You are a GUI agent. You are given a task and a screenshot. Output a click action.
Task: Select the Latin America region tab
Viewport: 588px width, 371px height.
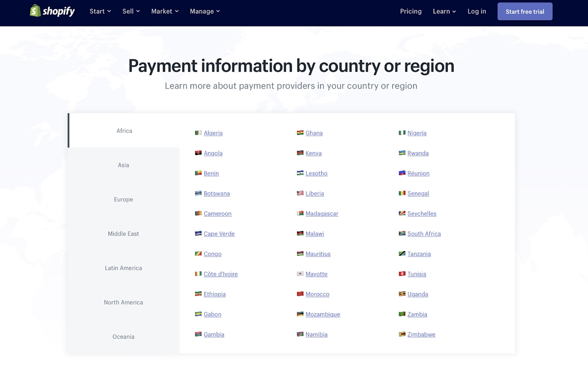click(x=123, y=268)
